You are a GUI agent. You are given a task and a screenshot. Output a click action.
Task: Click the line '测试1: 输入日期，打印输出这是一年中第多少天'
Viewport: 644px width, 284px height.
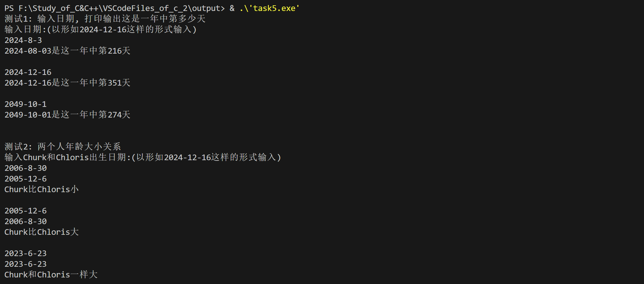(x=105, y=19)
